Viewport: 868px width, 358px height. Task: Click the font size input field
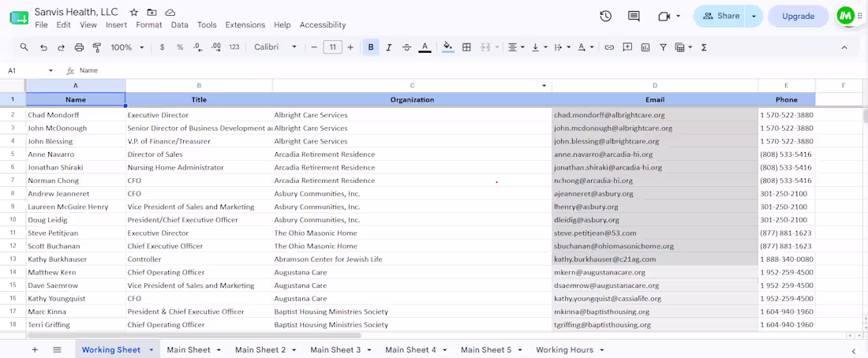(x=332, y=47)
